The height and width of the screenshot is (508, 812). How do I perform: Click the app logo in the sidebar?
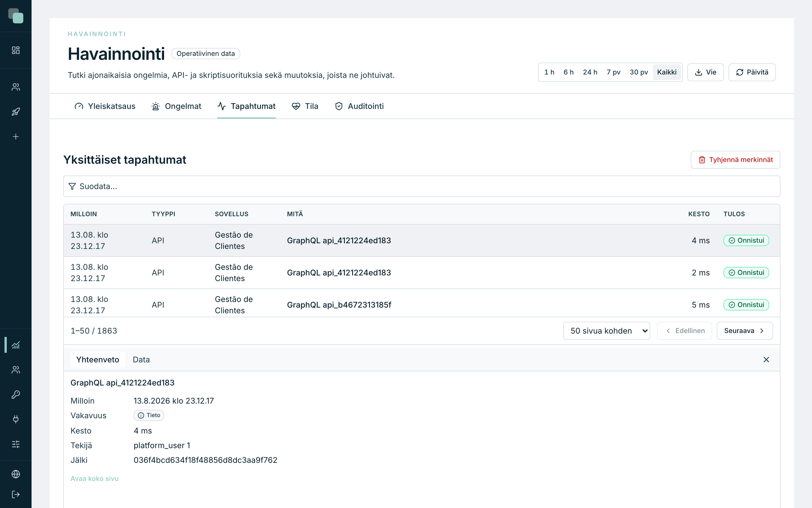click(x=16, y=16)
